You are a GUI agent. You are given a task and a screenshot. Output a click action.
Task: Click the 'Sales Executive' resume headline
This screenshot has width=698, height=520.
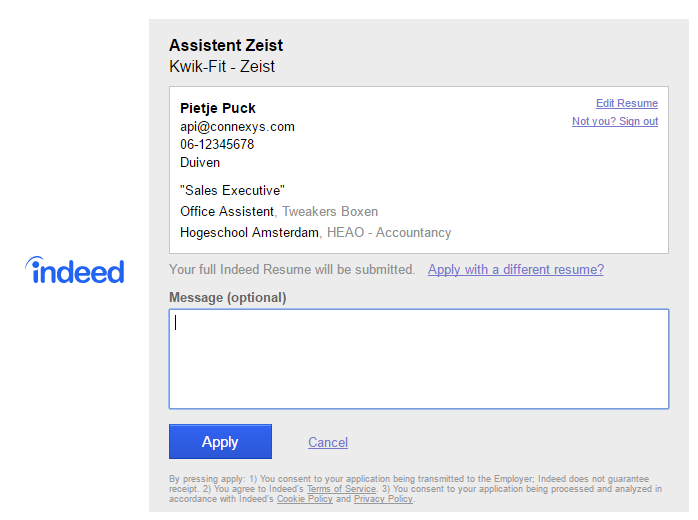232,191
